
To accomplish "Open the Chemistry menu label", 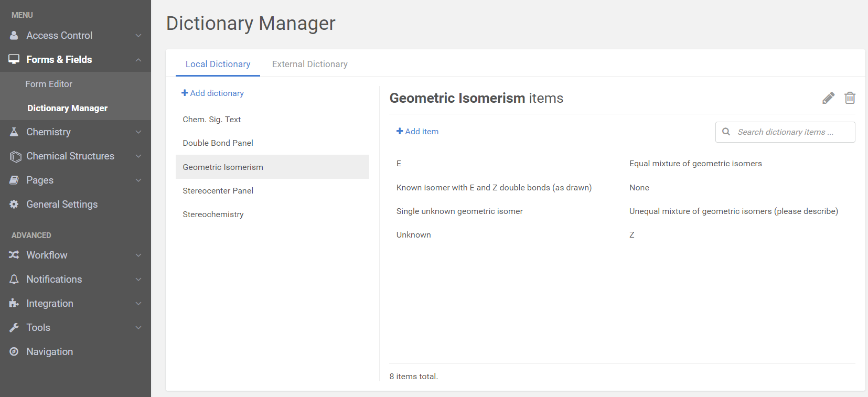I will tap(48, 132).
